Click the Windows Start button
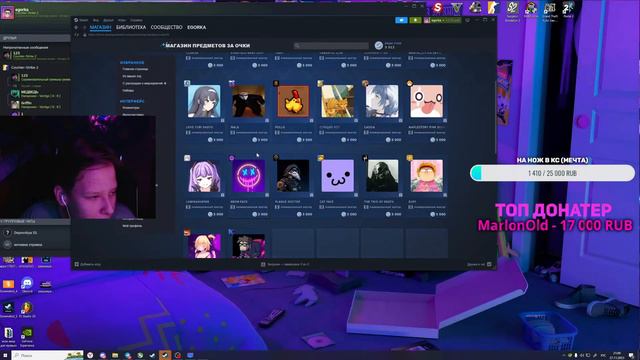 (5, 356)
